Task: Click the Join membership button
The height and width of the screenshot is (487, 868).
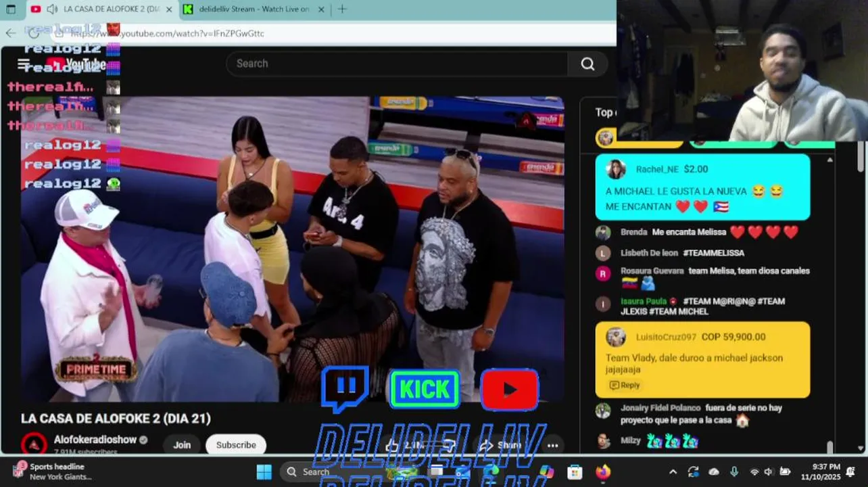Action: (x=182, y=445)
